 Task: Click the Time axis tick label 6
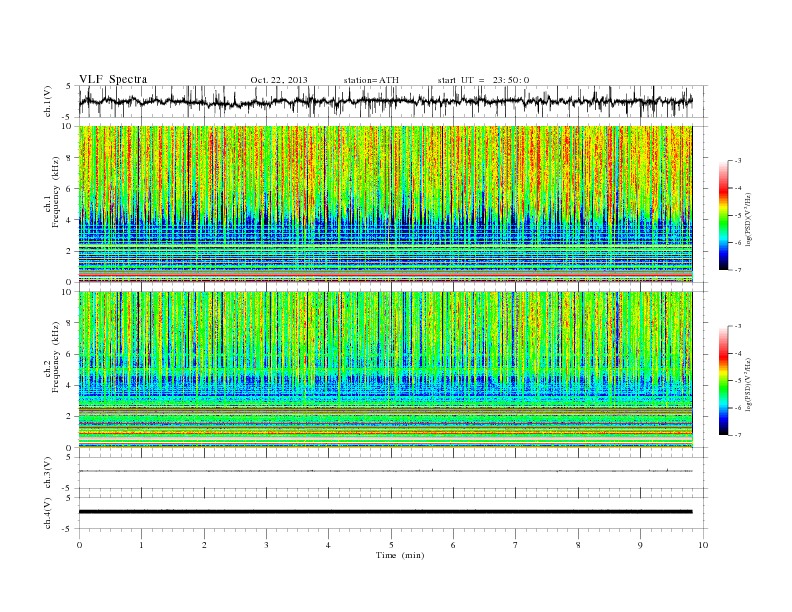(x=453, y=545)
